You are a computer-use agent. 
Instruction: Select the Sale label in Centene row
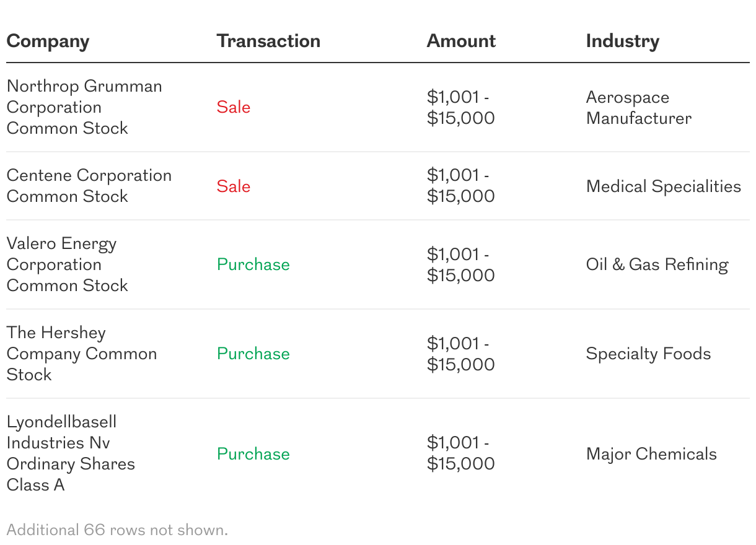(234, 186)
